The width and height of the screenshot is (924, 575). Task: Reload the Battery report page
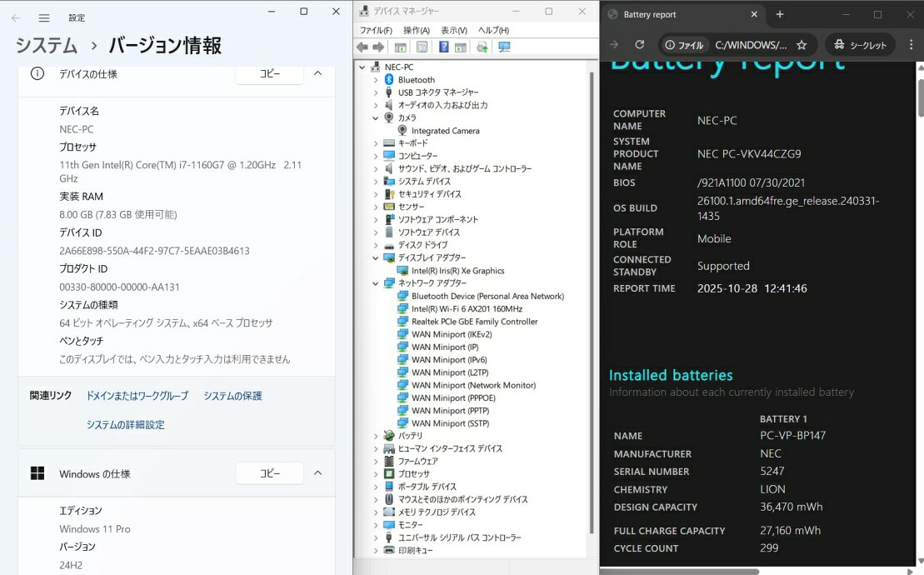pyautogui.click(x=640, y=45)
